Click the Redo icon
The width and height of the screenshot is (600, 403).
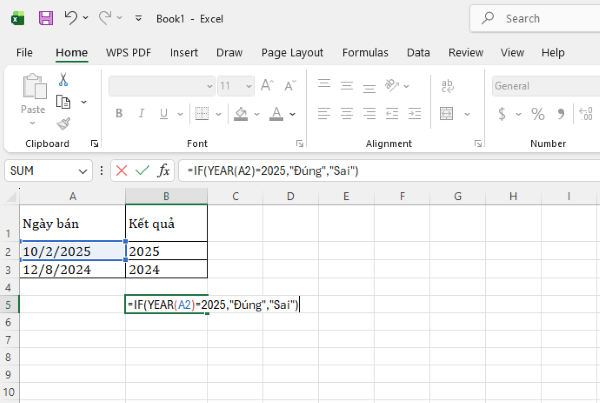pyautogui.click(x=105, y=18)
